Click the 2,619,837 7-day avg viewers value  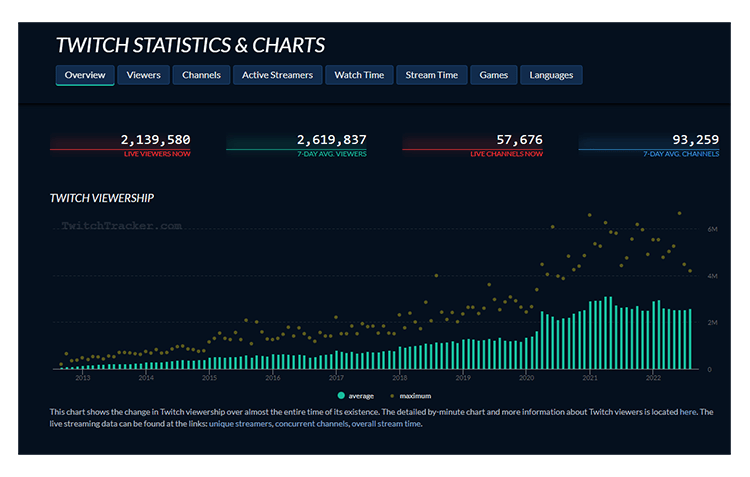[331, 140]
